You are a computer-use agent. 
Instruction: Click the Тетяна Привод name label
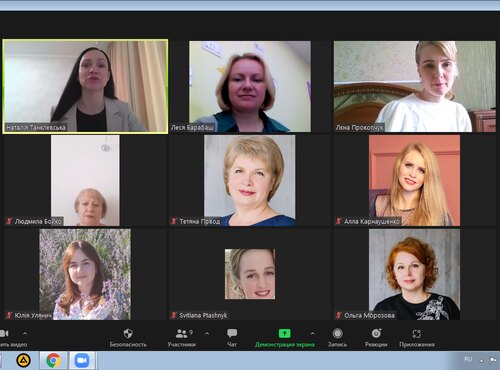[200, 221]
